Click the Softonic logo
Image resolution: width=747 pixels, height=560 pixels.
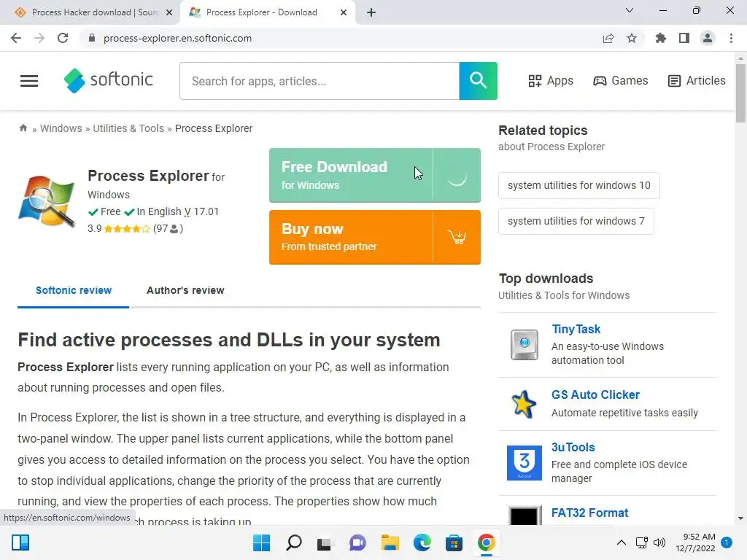click(x=109, y=80)
